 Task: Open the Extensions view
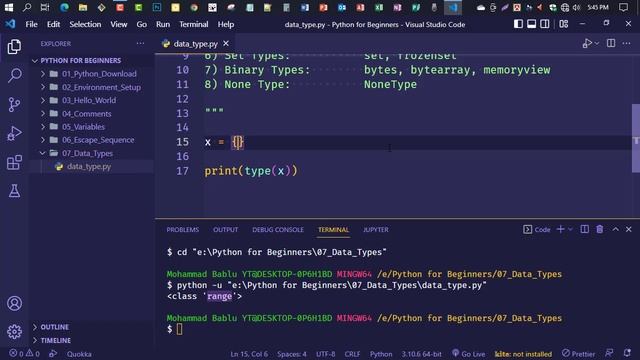(14, 162)
